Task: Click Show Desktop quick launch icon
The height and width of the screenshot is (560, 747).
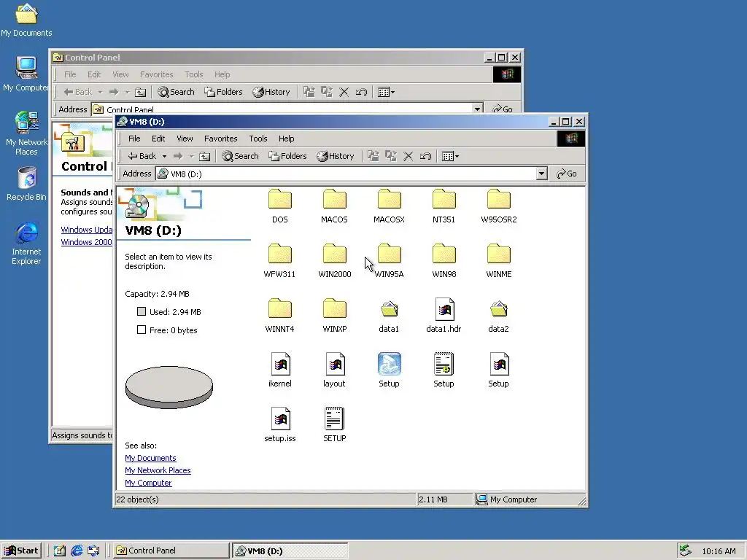Action: [60, 551]
